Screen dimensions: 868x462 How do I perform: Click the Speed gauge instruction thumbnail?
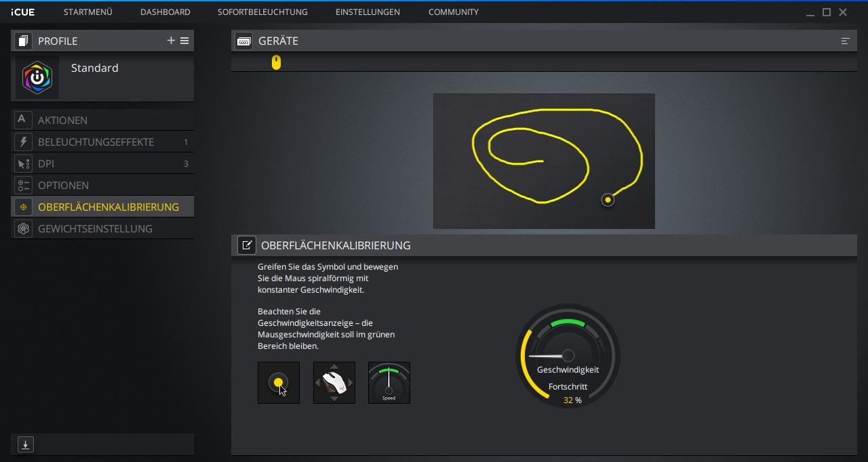(x=389, y=383)
